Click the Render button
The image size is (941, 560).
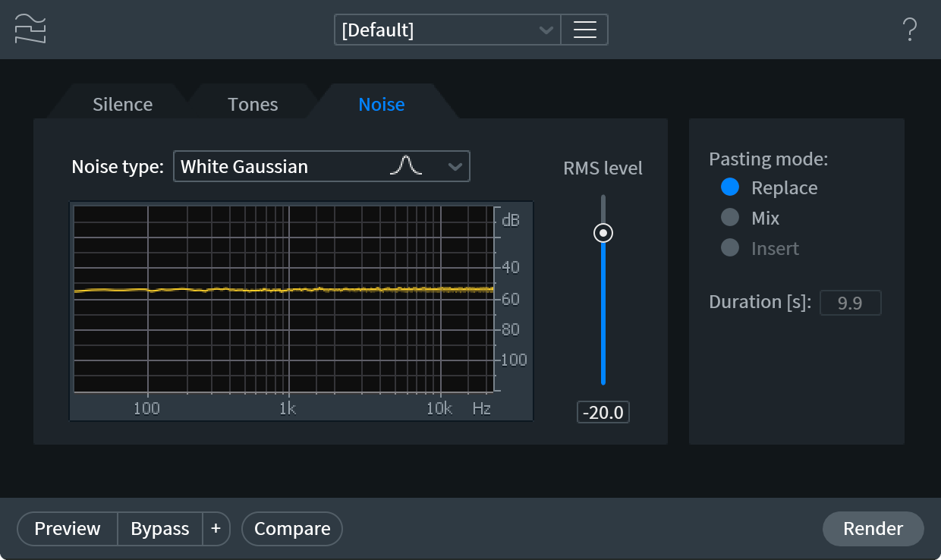coord(873,529)
